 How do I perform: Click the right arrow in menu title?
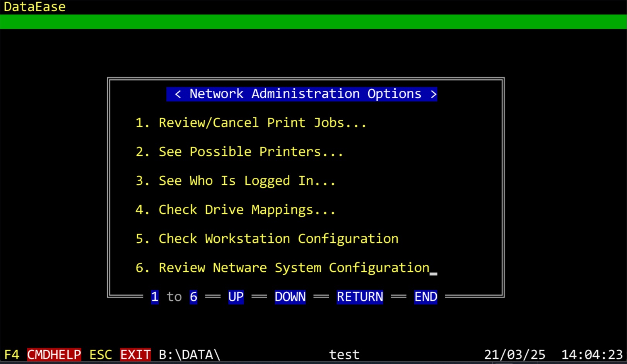(433, 94)
